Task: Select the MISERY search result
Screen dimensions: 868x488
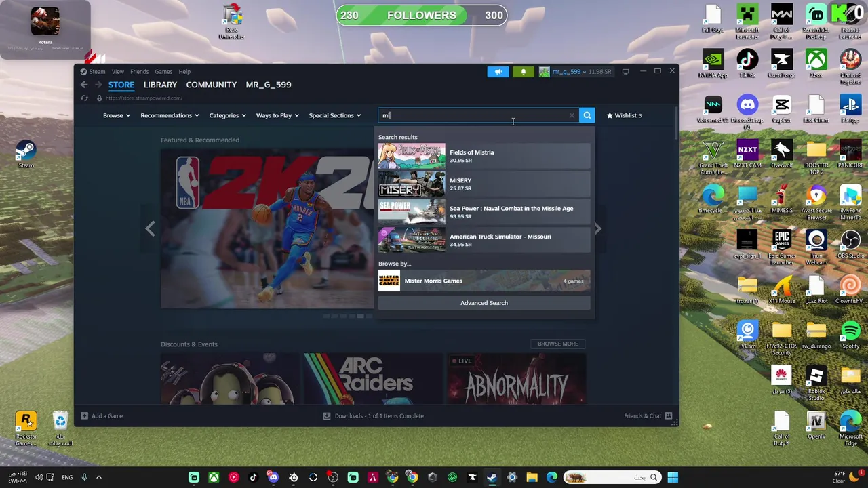Action: 484,184
